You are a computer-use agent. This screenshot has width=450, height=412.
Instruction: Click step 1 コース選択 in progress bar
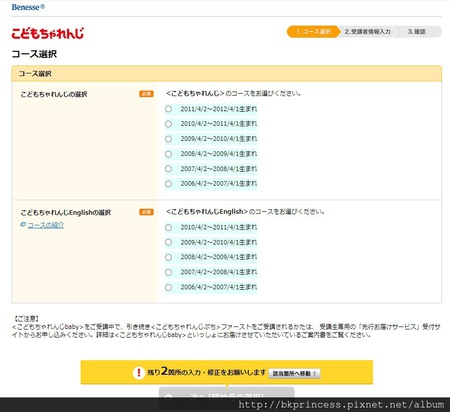point(313,32)
